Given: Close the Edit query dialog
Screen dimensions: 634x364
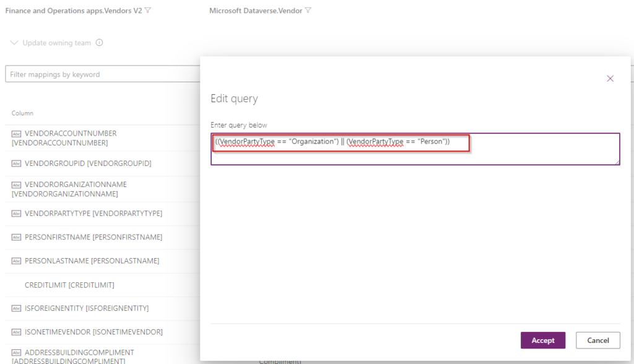Looking at the screenshot, I should [x=610, y=79].
